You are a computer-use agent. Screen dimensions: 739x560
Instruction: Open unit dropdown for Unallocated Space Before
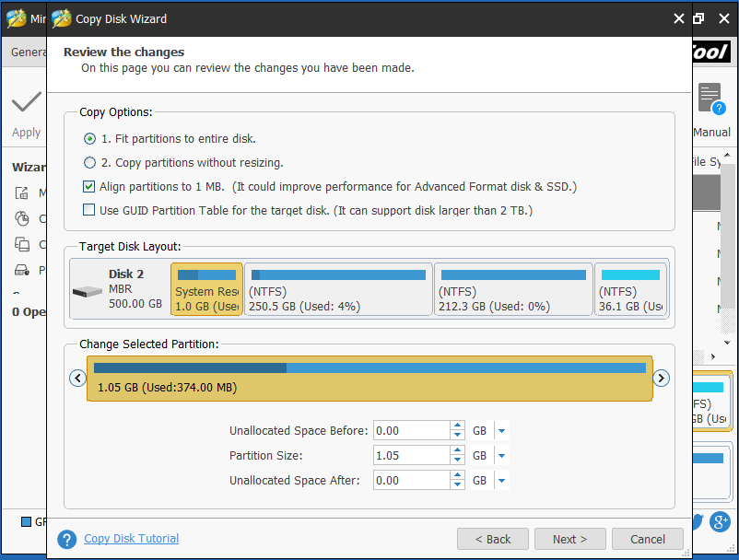click(502, 430)
